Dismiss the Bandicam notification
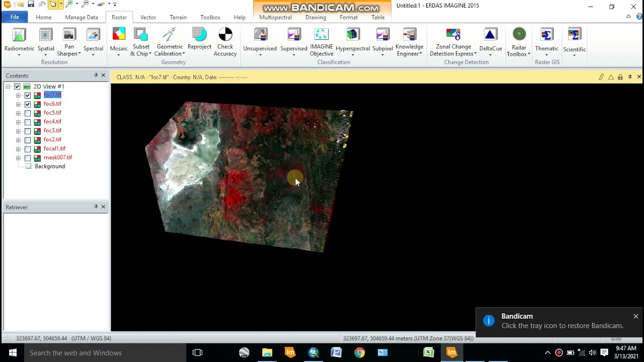The width and height of the screenshot is (644, 362). (636, 316)
